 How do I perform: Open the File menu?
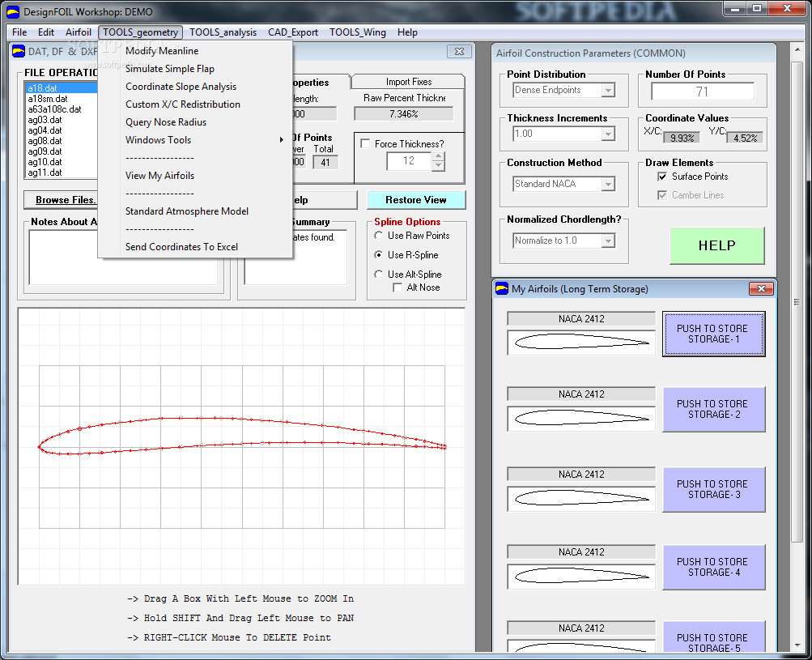click(x=19, y=32)
